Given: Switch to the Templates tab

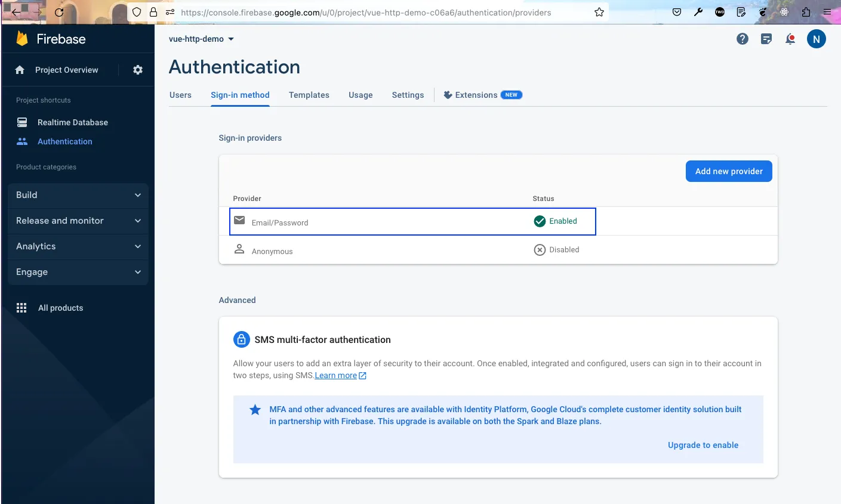Looking at the screenshot, I should (309, 95).
